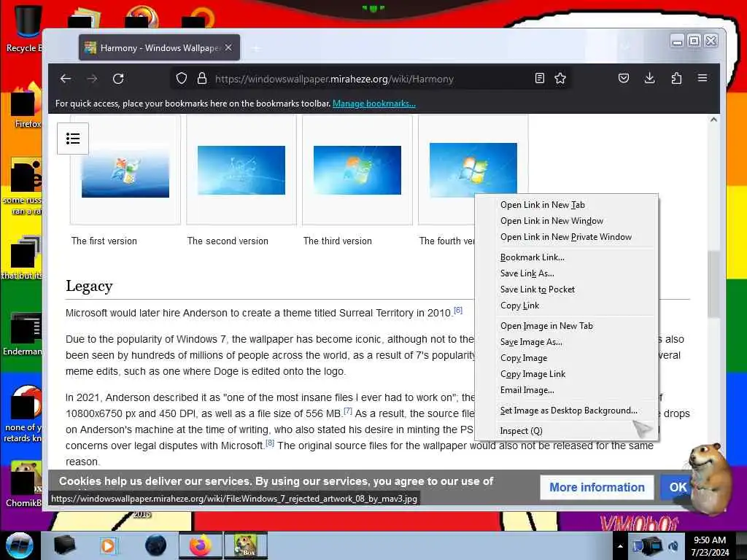Click the More information cookie button
This screenshot has width=747, height=560.
(x=597, y=487)
